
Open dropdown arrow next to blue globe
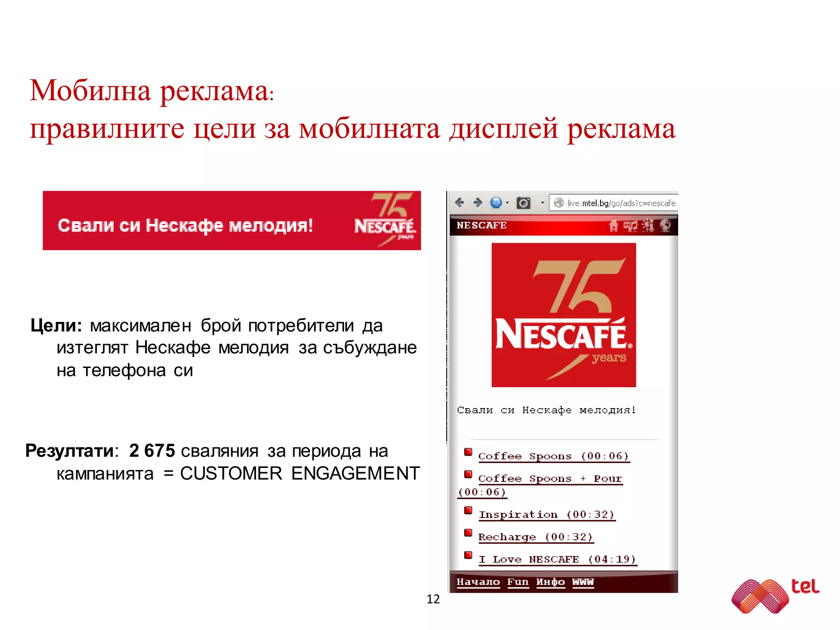[507, 203]
